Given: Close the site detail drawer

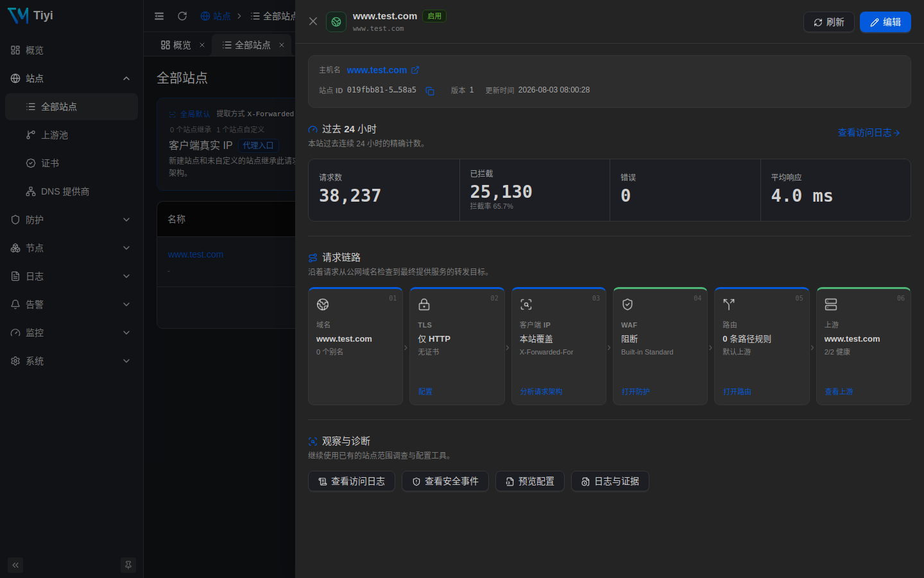Looking at the screenshot, I should 313,21.
